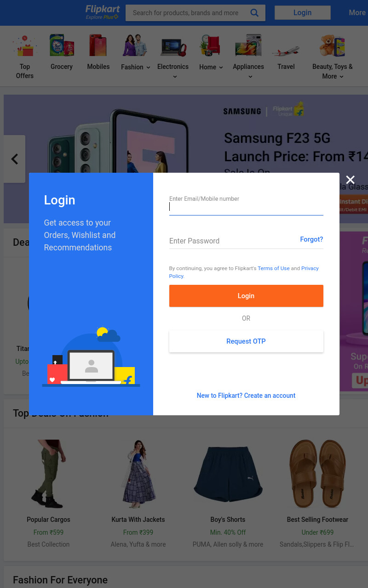The height and width of the screenshot is (588, 368).
Task: Click the Request OTP button
Action: [246, 341]
